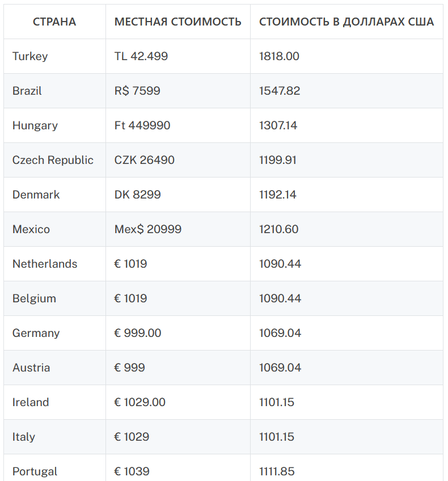Click the Netherlands country cell
The width and height of the screenshot is (448, 481).
45,264
